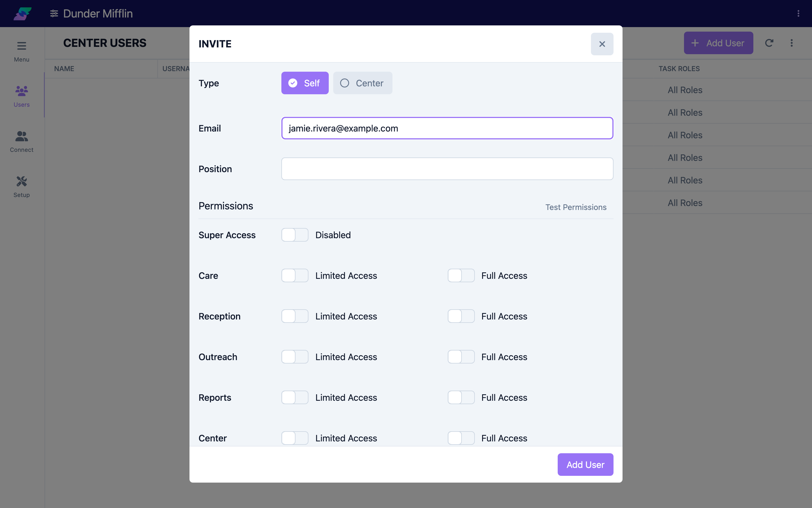This screenshot has height=508, width=812.
Task: Open the Test Permissions link
Action: point(576,207)
